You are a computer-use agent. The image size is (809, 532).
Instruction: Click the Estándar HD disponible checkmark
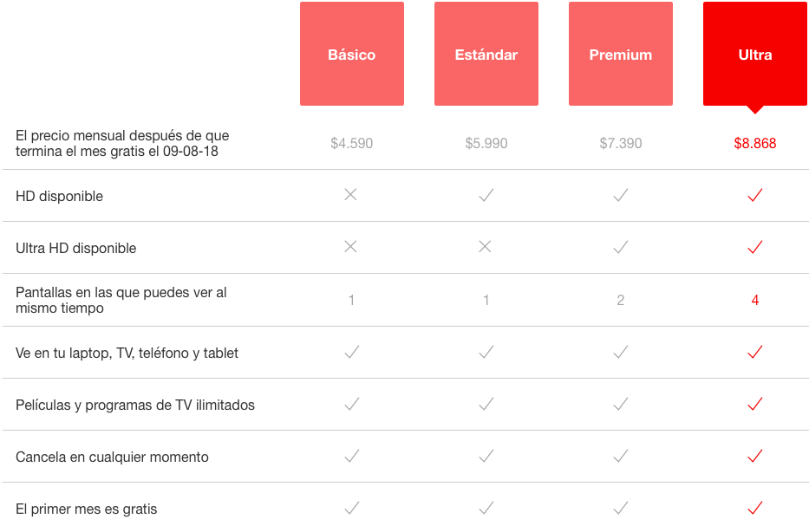point(486,196)
